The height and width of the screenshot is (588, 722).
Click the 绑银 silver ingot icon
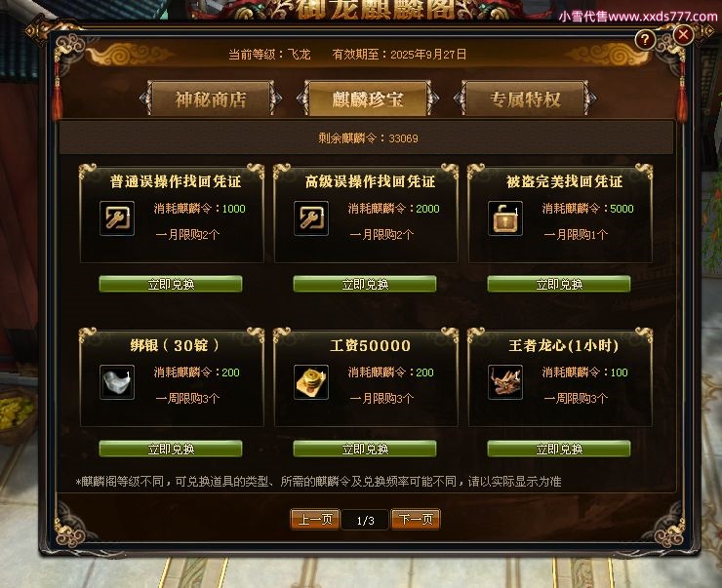117,382
